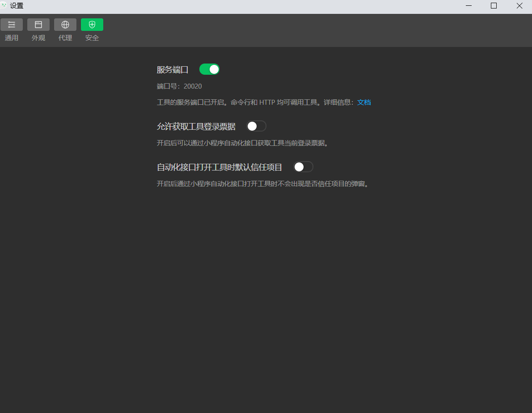Click the 服务端口 heading label
The height and width of the screenshot is (413, 532).
tap(173, 70)
